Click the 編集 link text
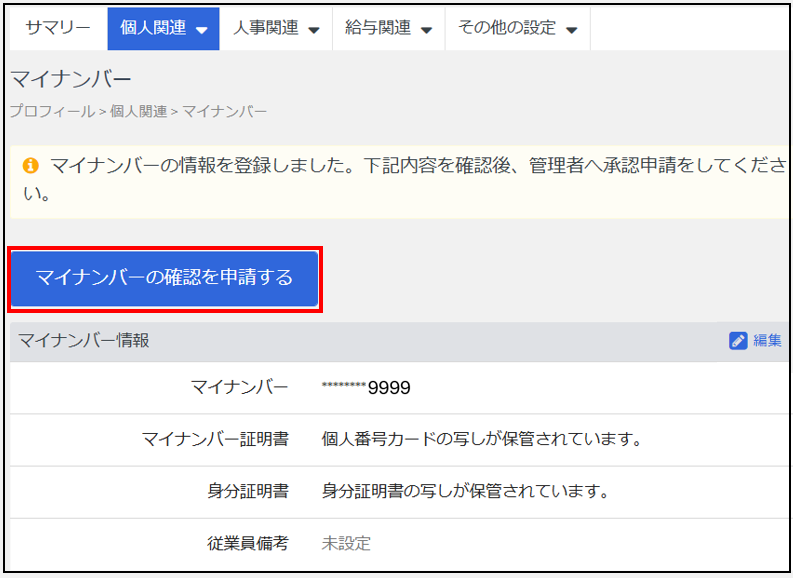The height and width of the screenshot is (578, 793). point(768,341)
